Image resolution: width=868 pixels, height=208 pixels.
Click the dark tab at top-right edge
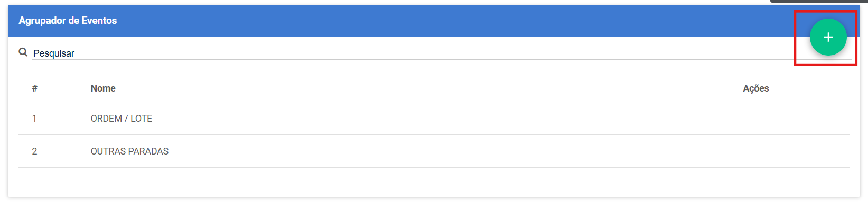818,2
